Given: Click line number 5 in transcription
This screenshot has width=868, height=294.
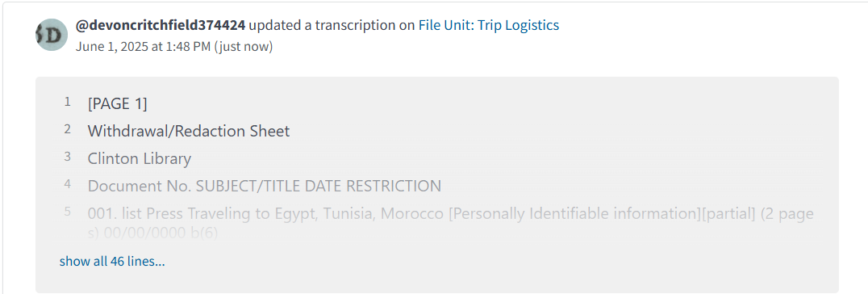Looking at the screenshot, I should pos(68,212).
